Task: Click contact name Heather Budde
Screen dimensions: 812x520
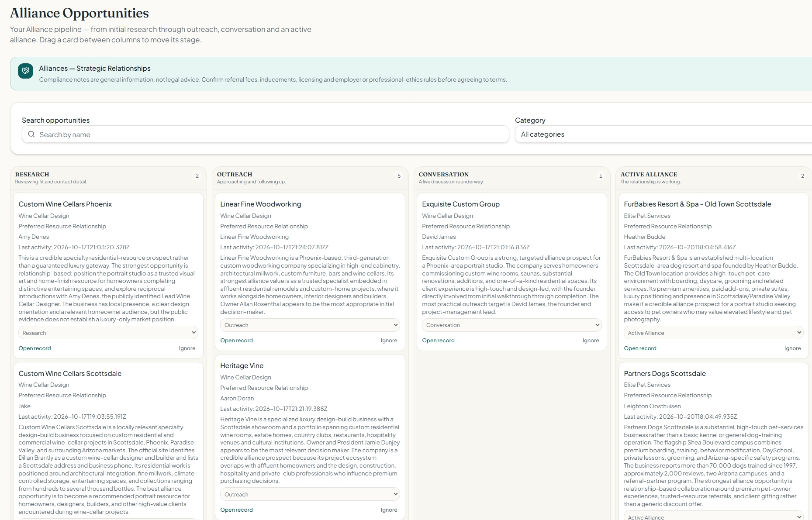Action: click(645, 237)
